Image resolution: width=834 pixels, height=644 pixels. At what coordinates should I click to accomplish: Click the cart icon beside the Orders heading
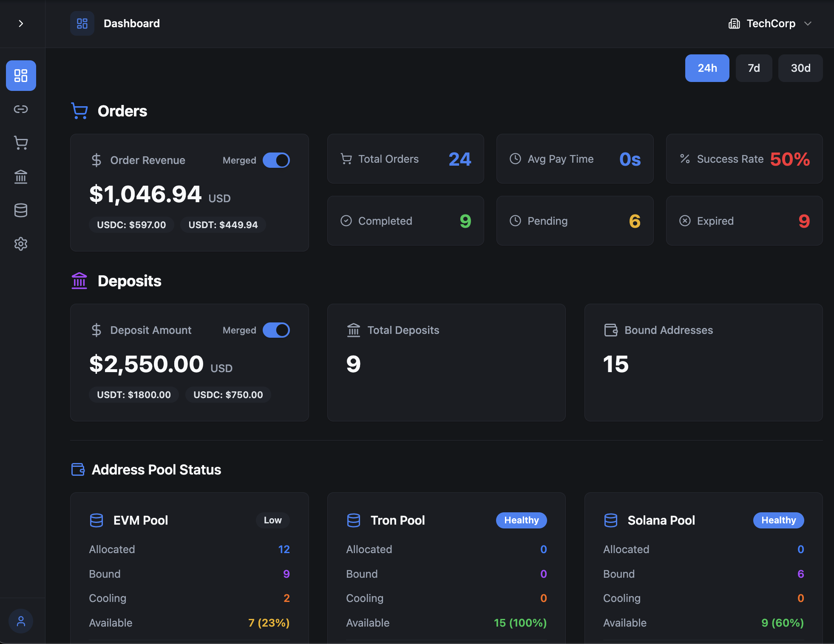coord(79,111)
